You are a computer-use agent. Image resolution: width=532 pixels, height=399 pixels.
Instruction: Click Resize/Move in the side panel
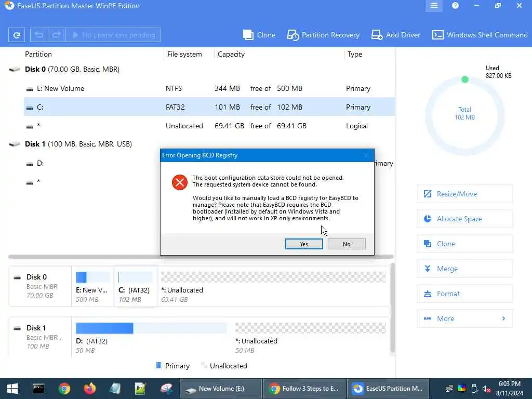click(464, 194)
